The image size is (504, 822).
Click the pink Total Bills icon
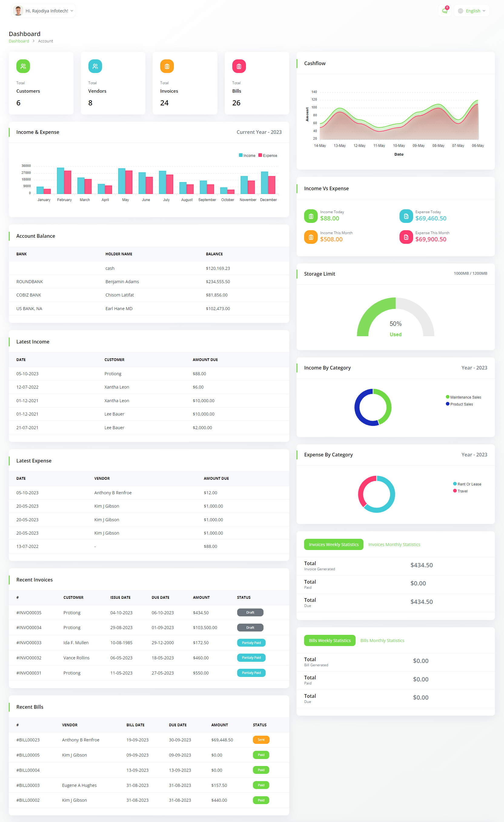(239, 66)
